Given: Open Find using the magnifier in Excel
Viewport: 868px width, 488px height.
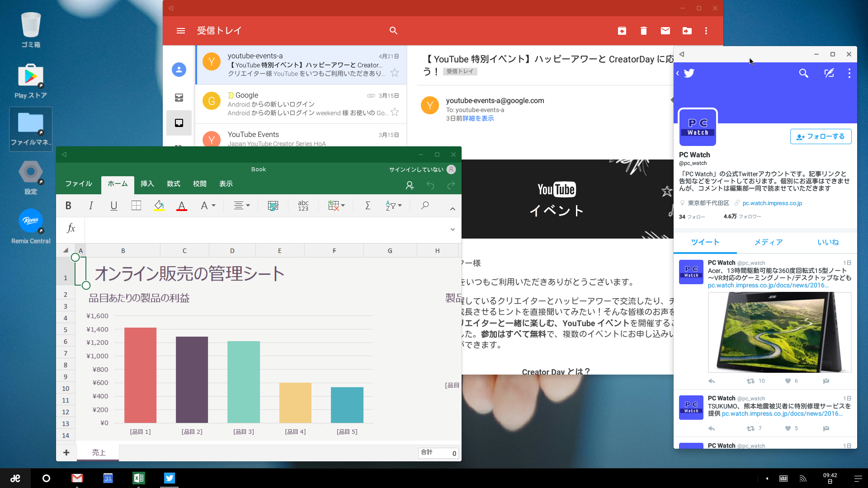Looking at the screenshot, I should pyautogui.click(x=425, y=206).
